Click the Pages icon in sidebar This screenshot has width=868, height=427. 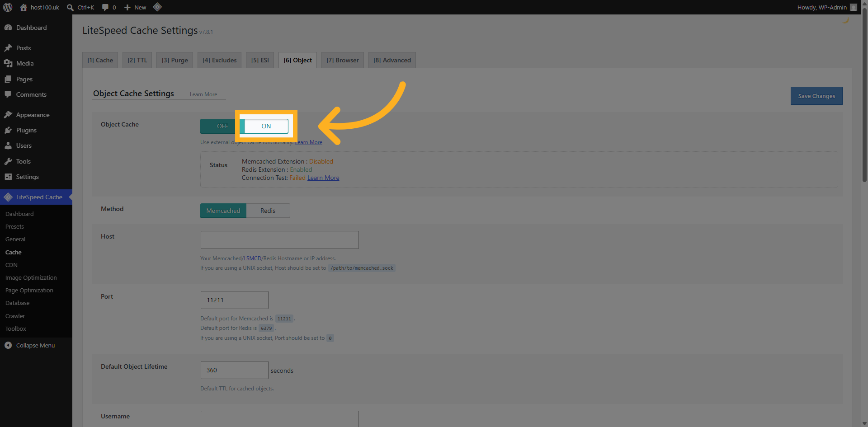coord(8,79)
